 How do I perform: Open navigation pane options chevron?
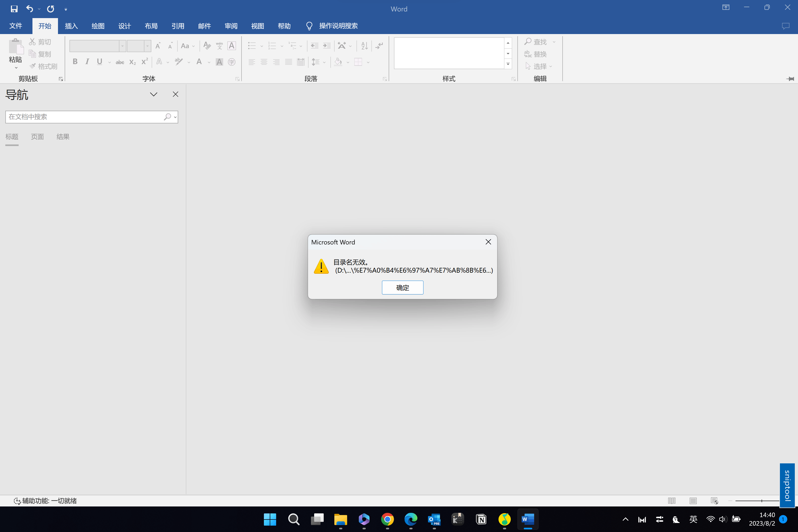click(x=154, y=94)
